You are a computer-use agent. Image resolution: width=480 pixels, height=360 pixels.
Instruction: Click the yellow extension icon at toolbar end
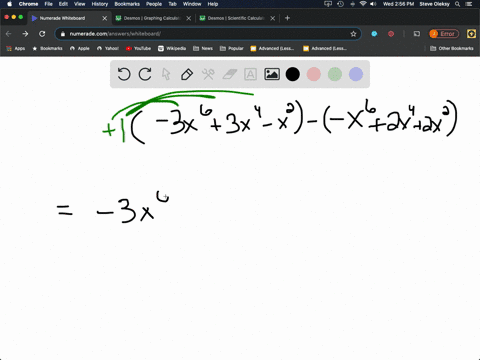pos(471,34)
